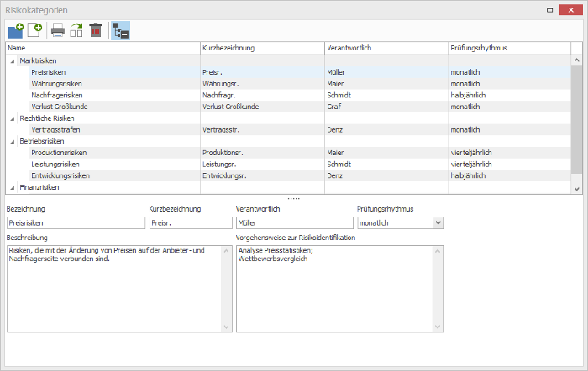Click the 'Leistungsr.' short name cell

coord(262,165)
